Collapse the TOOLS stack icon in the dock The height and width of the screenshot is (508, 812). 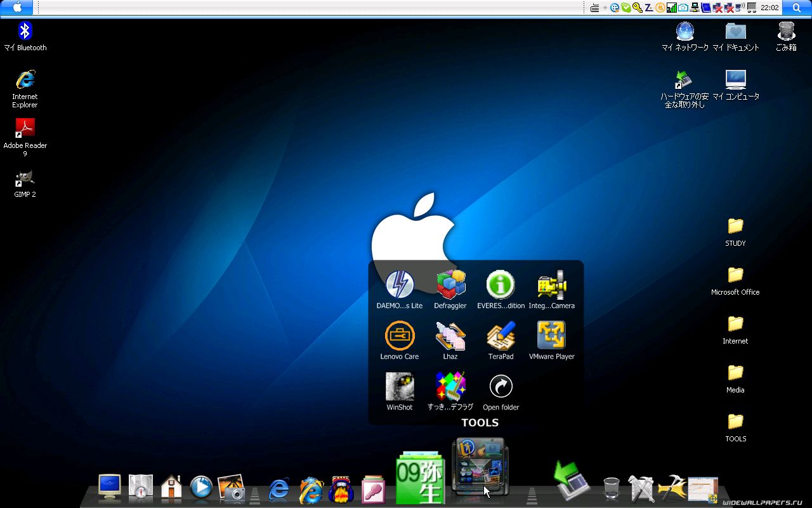[x=480, y=467]
